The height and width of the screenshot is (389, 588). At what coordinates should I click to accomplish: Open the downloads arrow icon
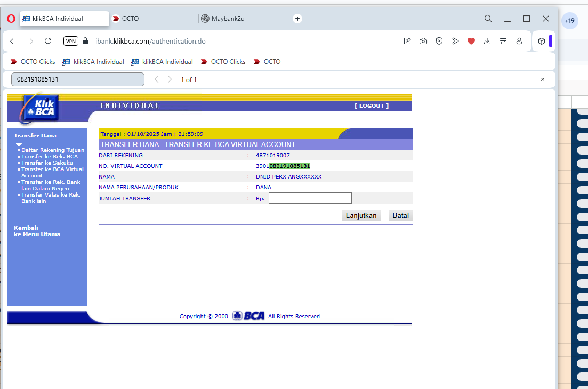(x=487, y=41)
